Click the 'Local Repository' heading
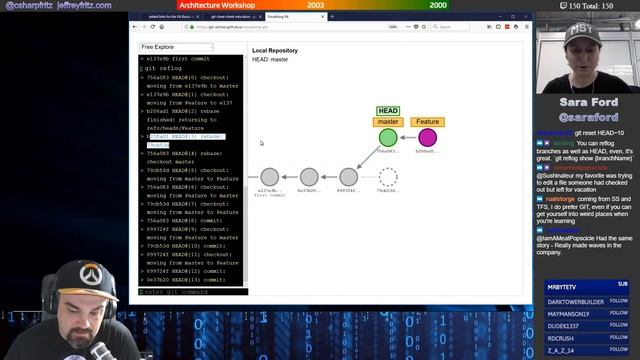 click(x=275, y=51)
